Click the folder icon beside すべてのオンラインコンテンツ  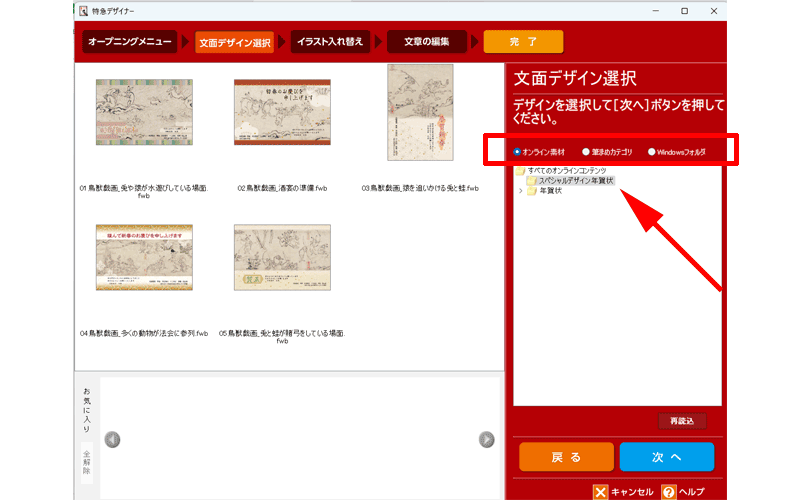click(x=520, y=170)
